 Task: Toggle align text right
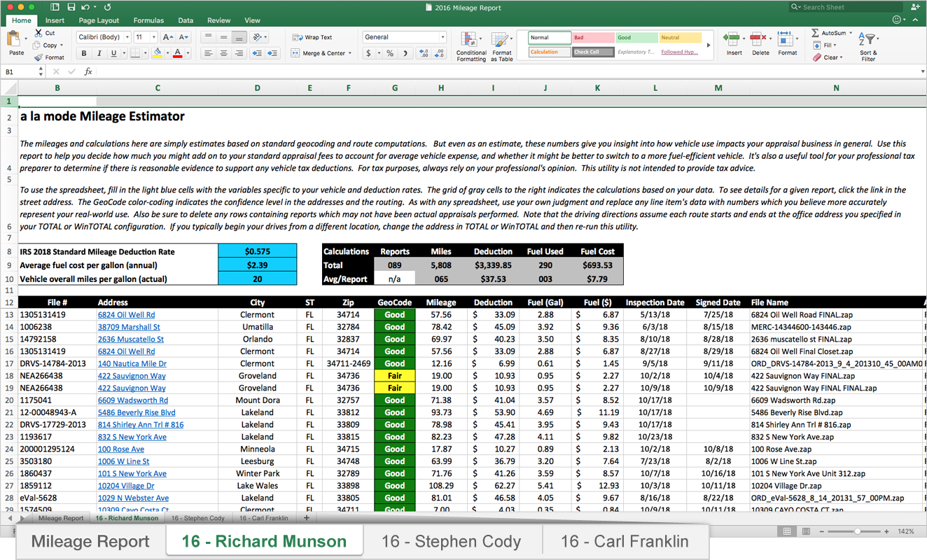click(239, 53)
